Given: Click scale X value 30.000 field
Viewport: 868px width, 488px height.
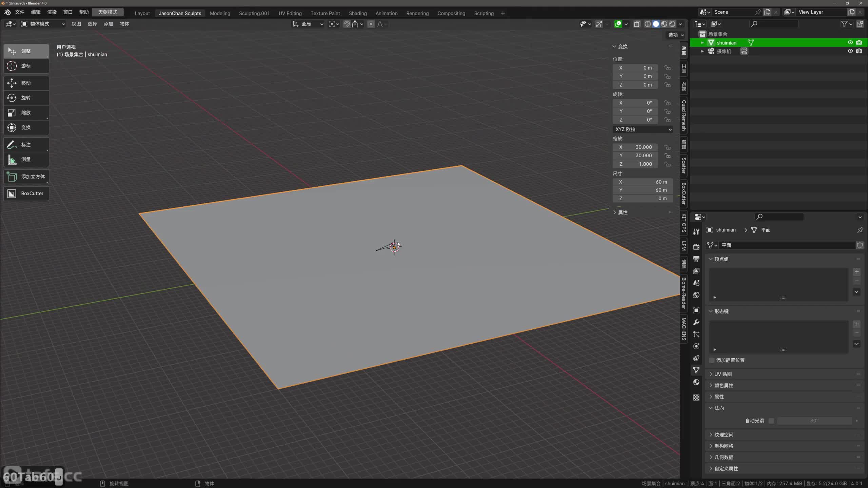Looking at the screenshot, I should [635, 147].
